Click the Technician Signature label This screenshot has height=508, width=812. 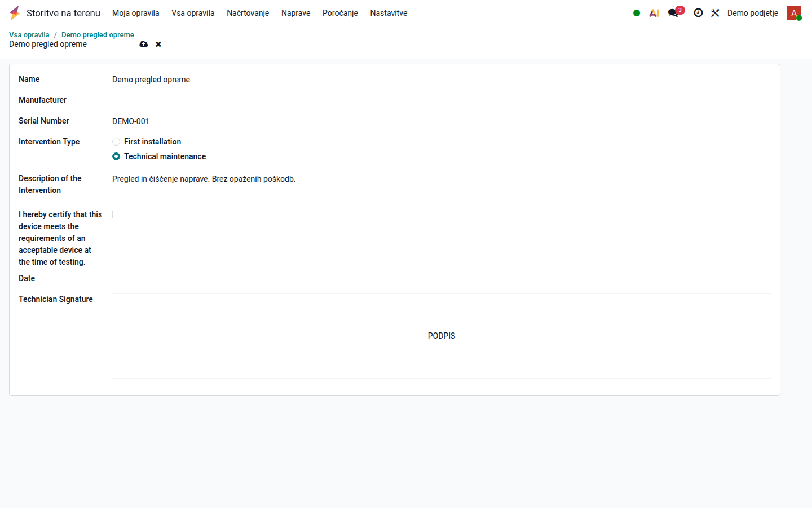[x=56, y=299]
